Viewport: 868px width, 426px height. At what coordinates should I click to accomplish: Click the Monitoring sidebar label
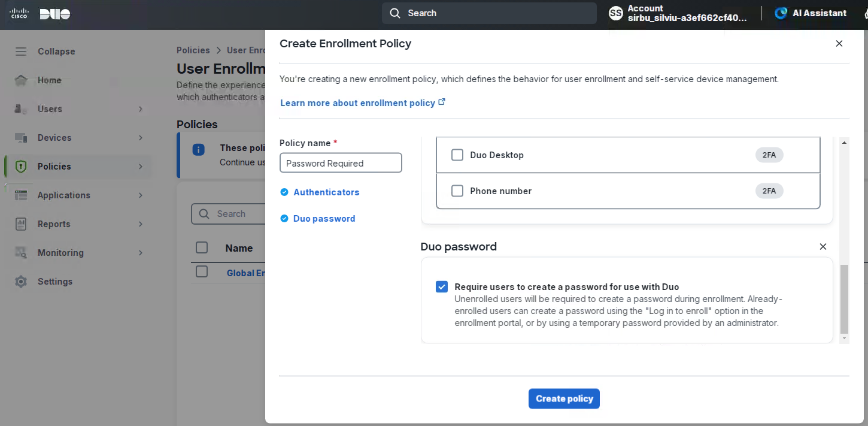point(60,253)
